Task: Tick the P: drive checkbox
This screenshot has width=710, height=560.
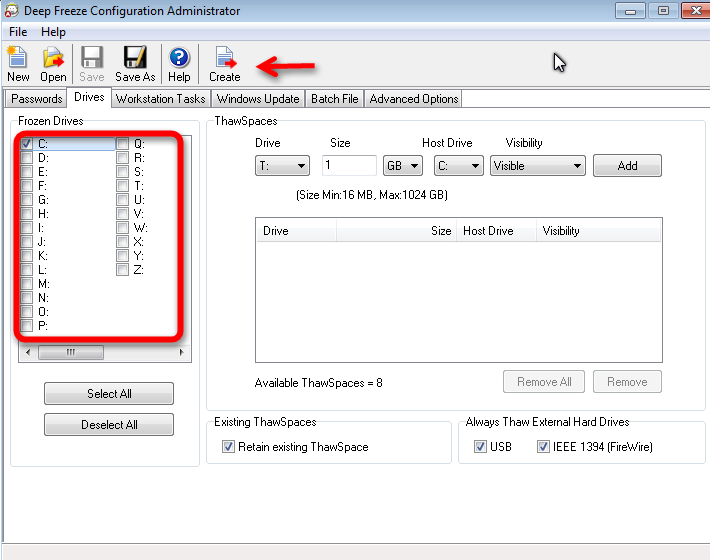Action: click(x=27, y=326)
